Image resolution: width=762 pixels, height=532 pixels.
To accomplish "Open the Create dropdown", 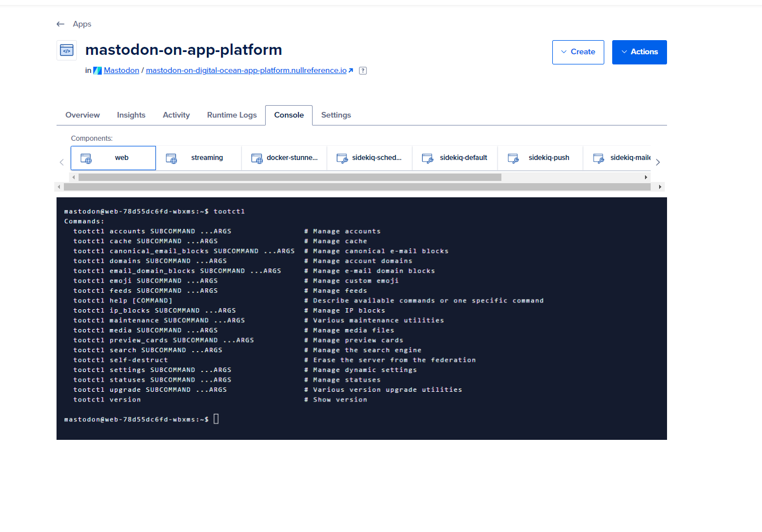I will (x=578, y=52).
